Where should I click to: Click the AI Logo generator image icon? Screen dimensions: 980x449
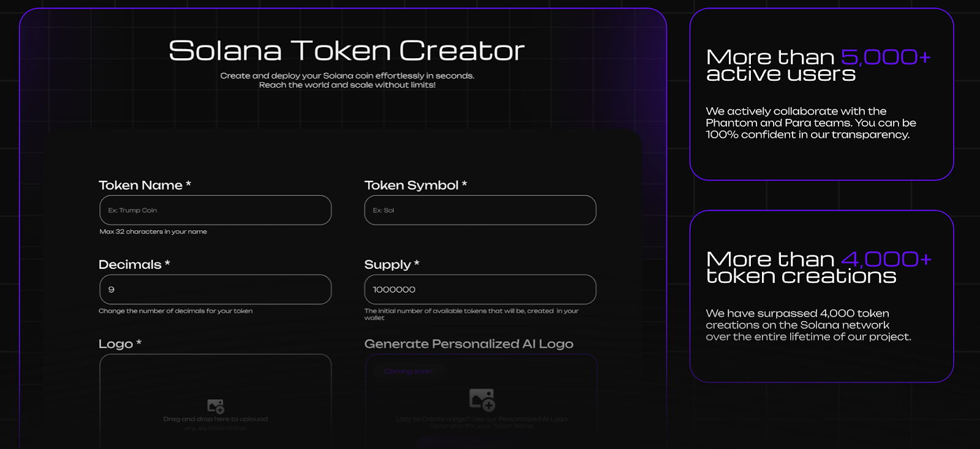pyautogui.click(x=481, y=399)
